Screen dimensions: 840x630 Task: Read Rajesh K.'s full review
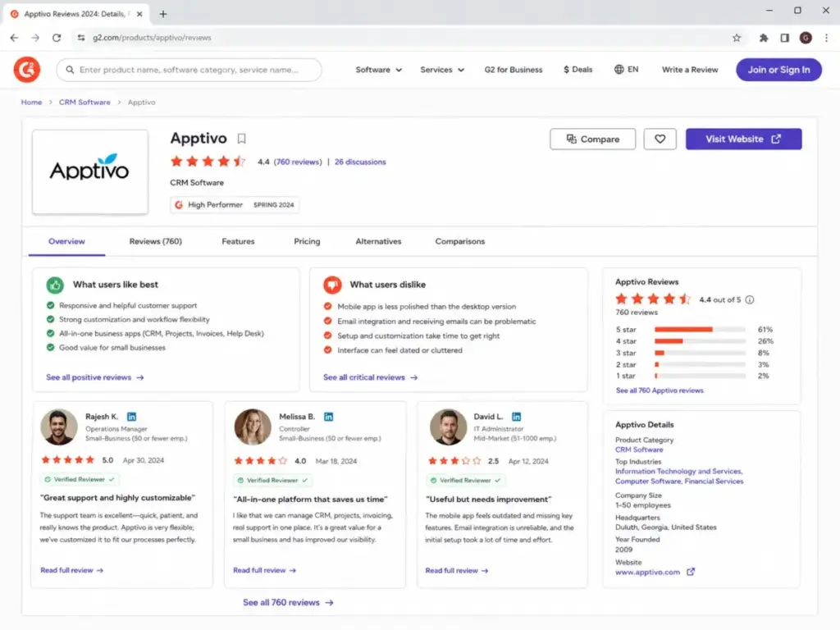coord(72,571)
